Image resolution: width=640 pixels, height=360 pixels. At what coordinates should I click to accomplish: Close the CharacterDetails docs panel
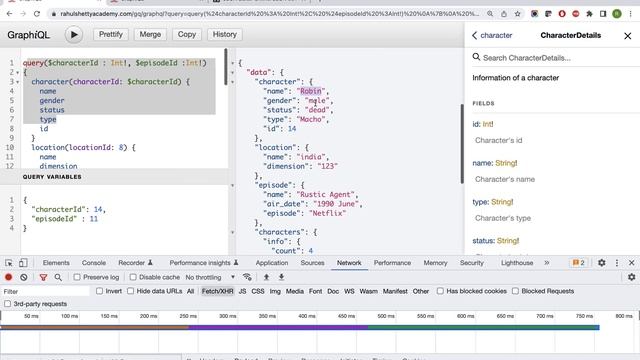[627, 36]
